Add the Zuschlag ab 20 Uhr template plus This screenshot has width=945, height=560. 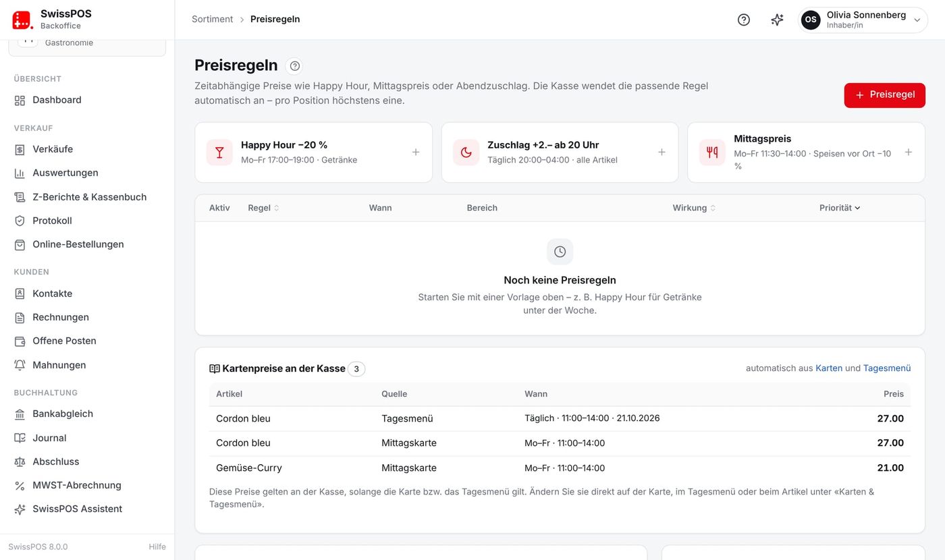[x=661, y=152]
